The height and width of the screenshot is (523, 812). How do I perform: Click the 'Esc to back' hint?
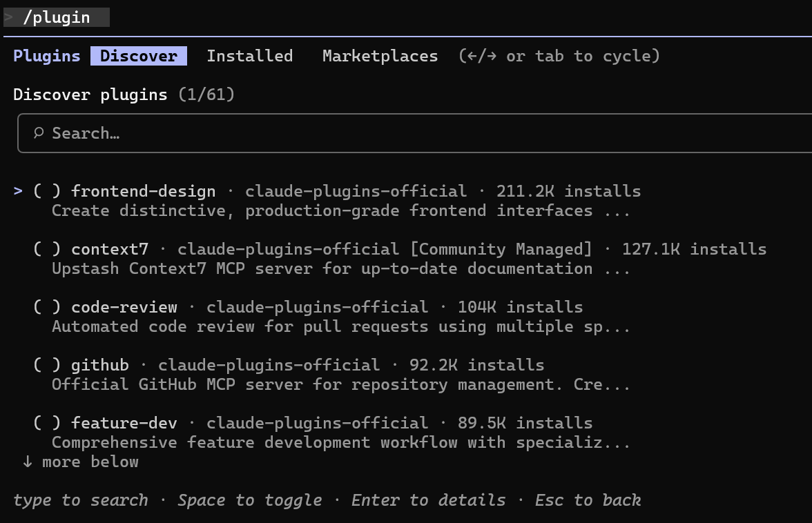click(x=588, y=500)
